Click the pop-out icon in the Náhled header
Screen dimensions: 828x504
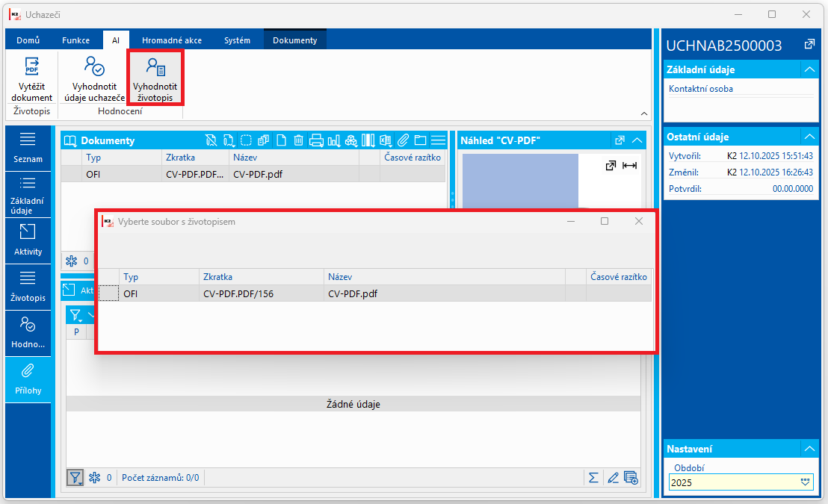(620, 140)
